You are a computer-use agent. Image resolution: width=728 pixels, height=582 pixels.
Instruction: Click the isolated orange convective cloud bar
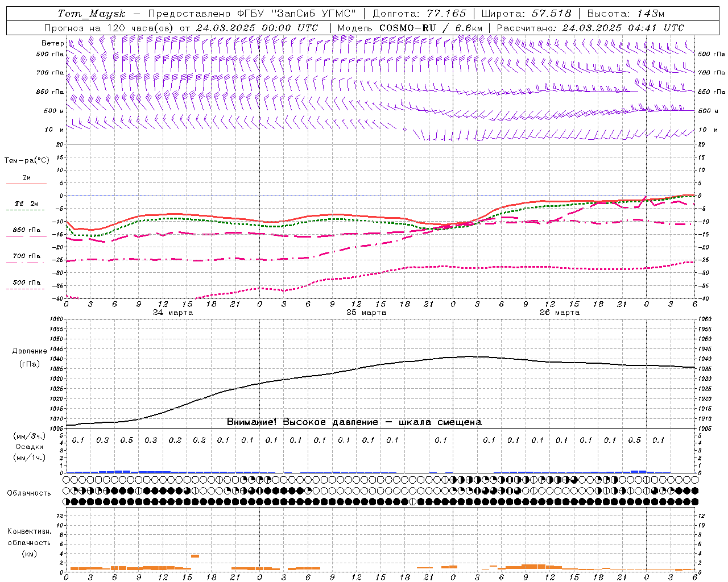point(195,556)
